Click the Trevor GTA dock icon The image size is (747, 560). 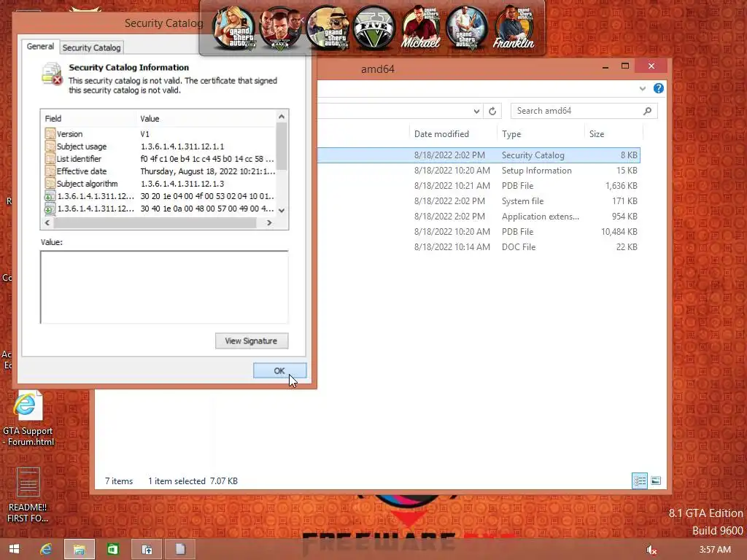click(467, 28)
